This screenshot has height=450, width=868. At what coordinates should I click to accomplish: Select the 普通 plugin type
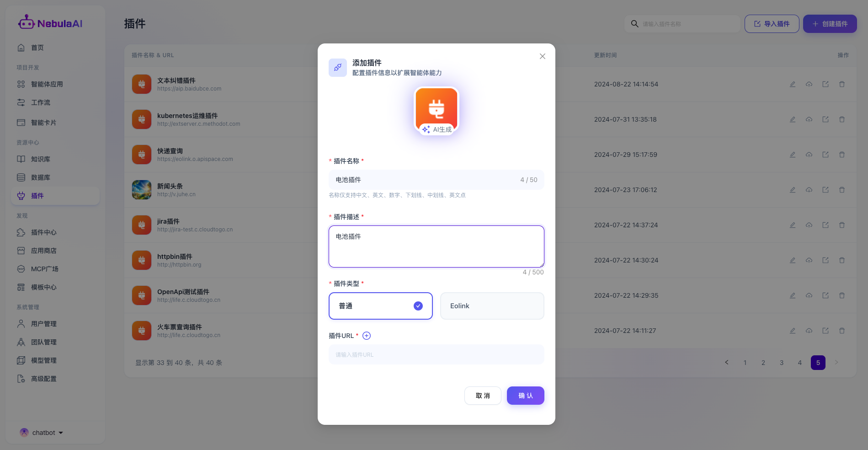(x=380, y=306)
